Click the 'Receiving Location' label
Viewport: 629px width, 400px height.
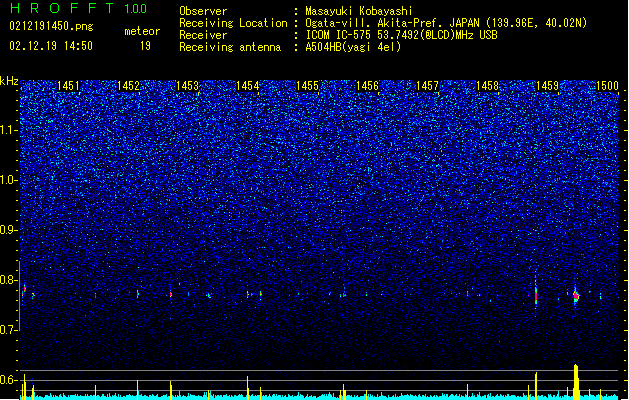pyautogui.click(x=233, y=23)
